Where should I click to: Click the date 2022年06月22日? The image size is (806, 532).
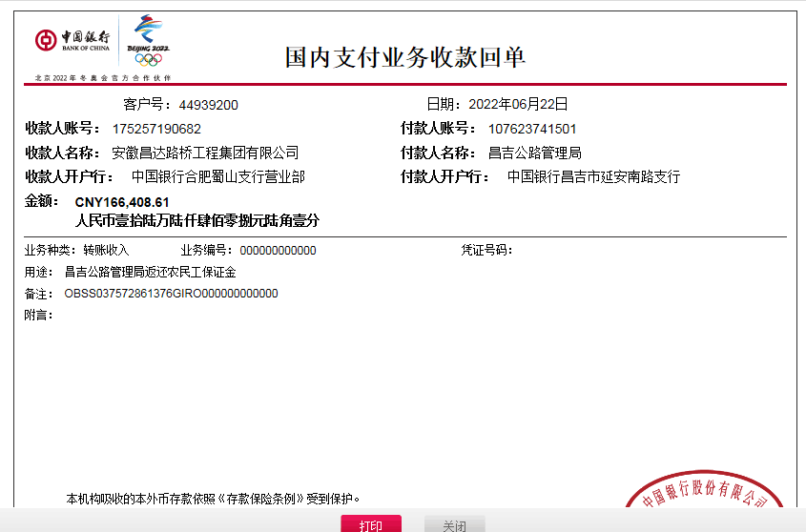[518, 104]
